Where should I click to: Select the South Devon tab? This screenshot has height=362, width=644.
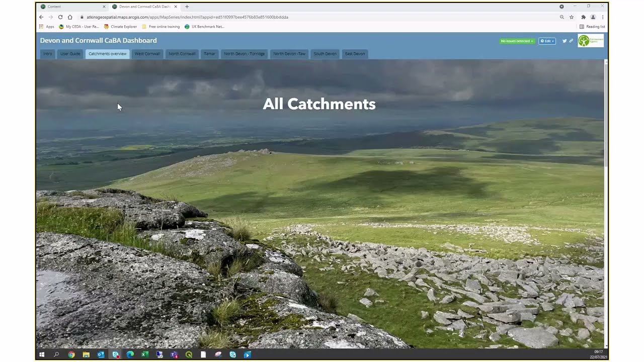coord(325,54)
